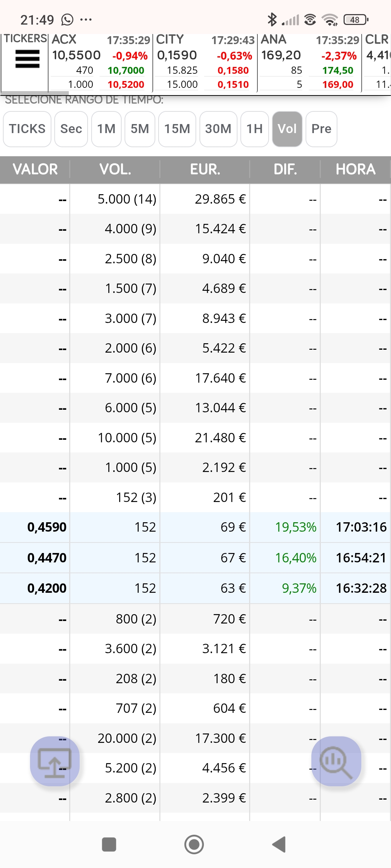Switch to the 15M time range
391x868 pixels.
(x=177, y=129)
